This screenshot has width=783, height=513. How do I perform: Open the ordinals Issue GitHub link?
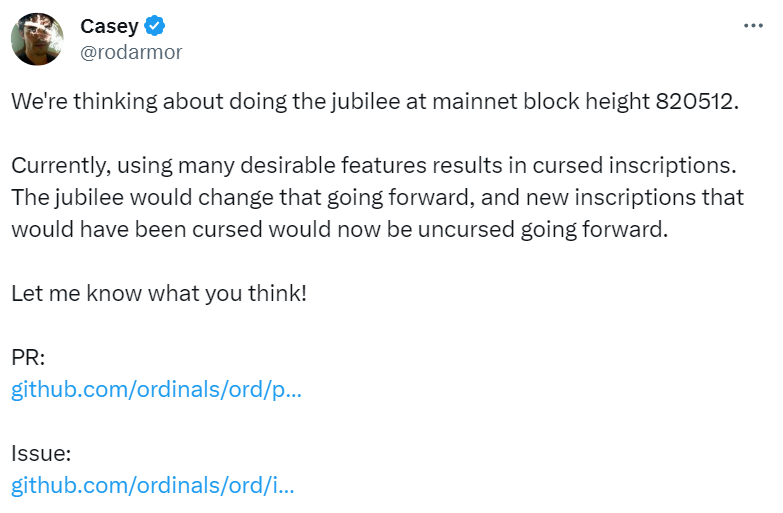(153, 486)
